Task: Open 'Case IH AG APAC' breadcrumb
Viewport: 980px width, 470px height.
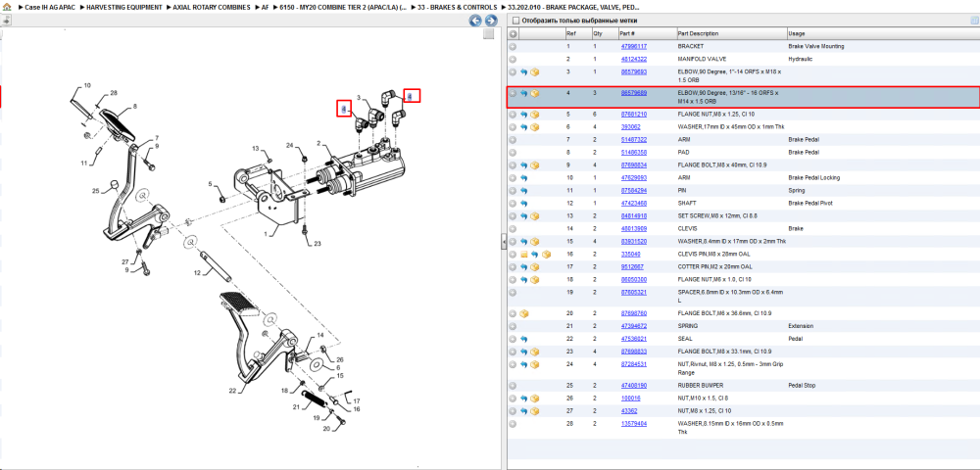Action: point(50,7)
